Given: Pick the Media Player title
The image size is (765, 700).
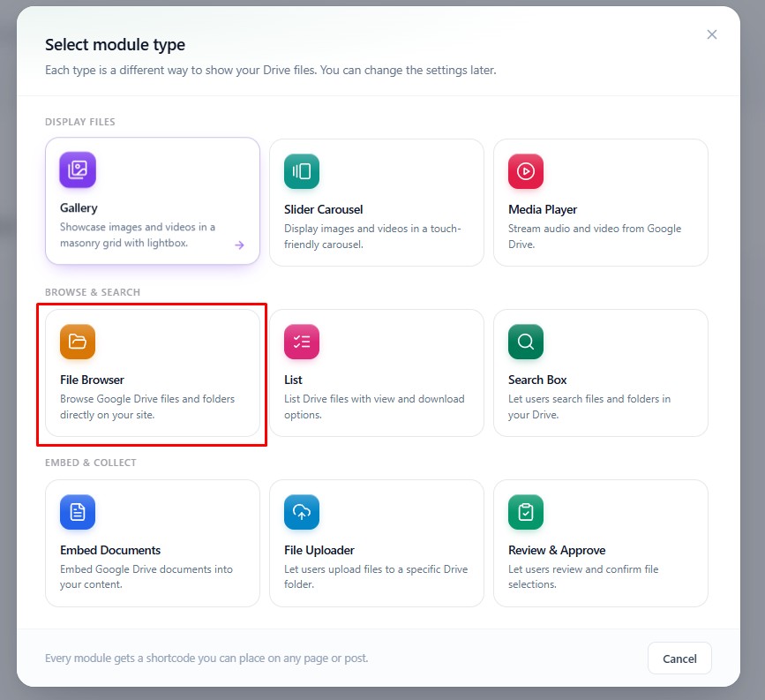Looking at the screenshot, I should [x=543, y=209].
